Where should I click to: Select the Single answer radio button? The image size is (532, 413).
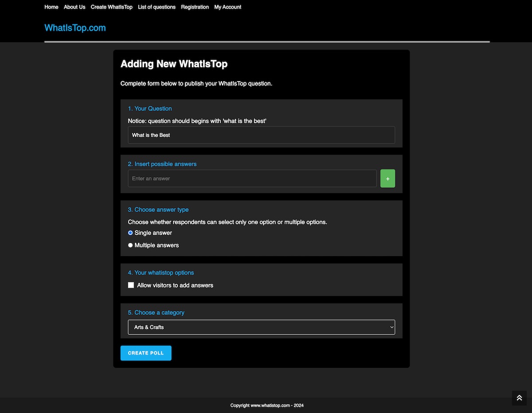pos(130,233)
